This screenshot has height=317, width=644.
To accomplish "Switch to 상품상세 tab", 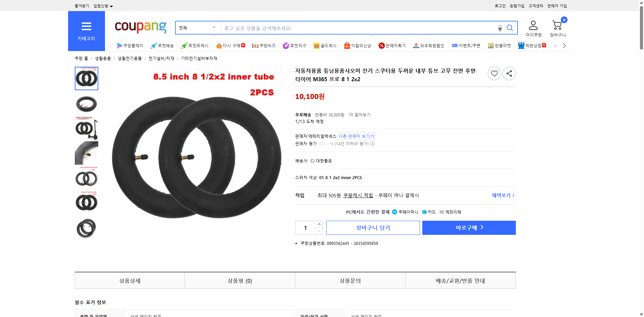I will point(130,281).
